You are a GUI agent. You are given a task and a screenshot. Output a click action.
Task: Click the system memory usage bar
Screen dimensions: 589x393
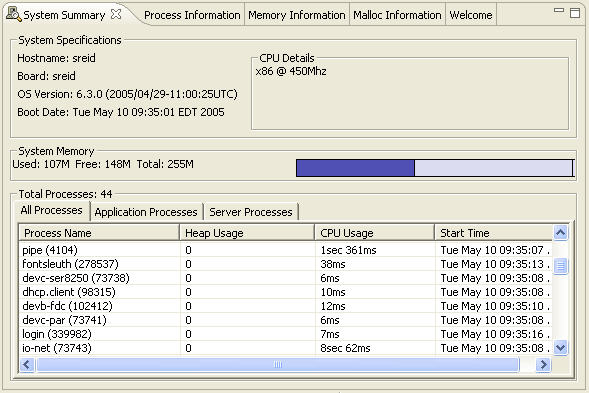point(435,168)
